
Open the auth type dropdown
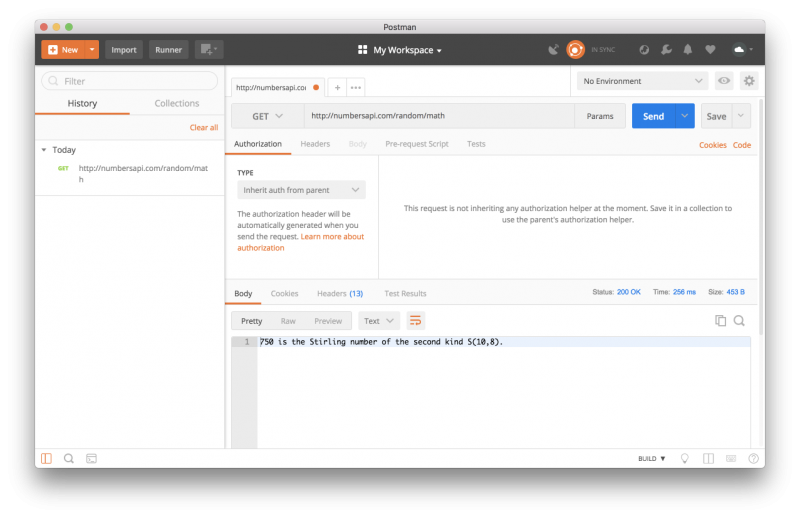301,189
